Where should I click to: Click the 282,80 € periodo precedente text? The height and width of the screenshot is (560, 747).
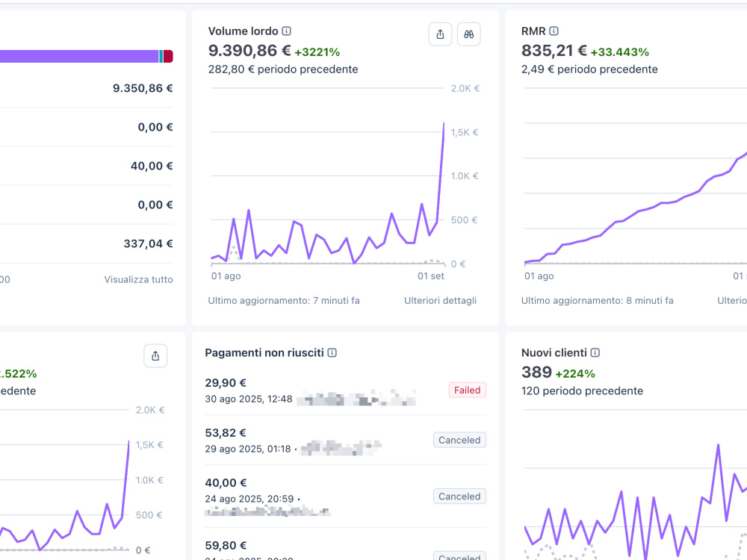coord(283,69)
